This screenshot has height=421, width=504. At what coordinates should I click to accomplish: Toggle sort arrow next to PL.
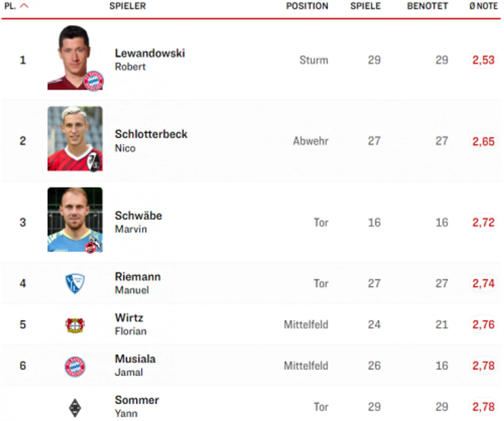click(x=24, y=6)
